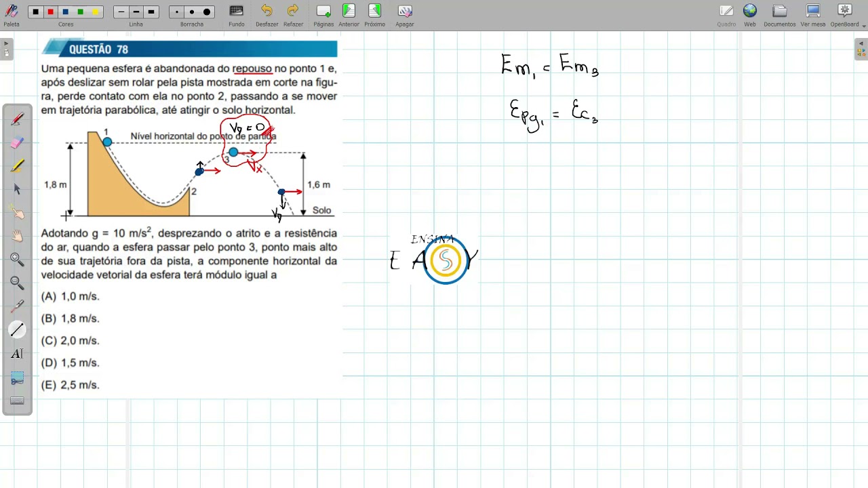The height and width of the screenshot is (488, 868).
Task: Click the Ensina Easy logo image
Action: tap(434, 259)
